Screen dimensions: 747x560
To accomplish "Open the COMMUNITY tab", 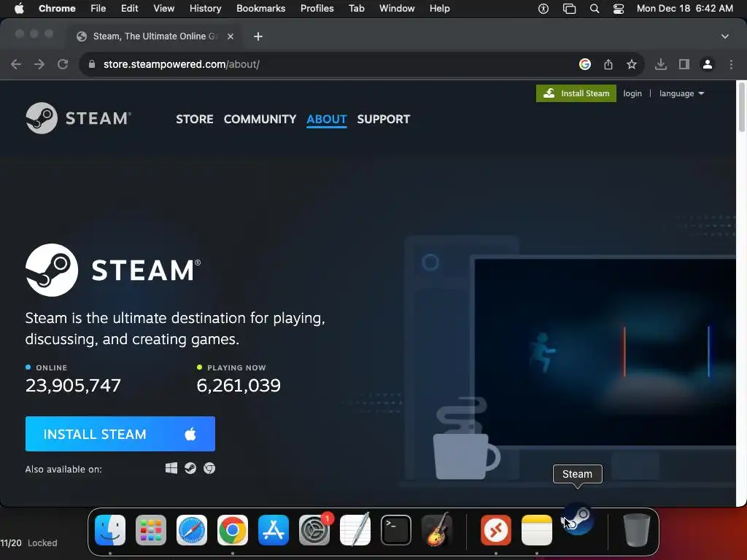I will [260, 119].
